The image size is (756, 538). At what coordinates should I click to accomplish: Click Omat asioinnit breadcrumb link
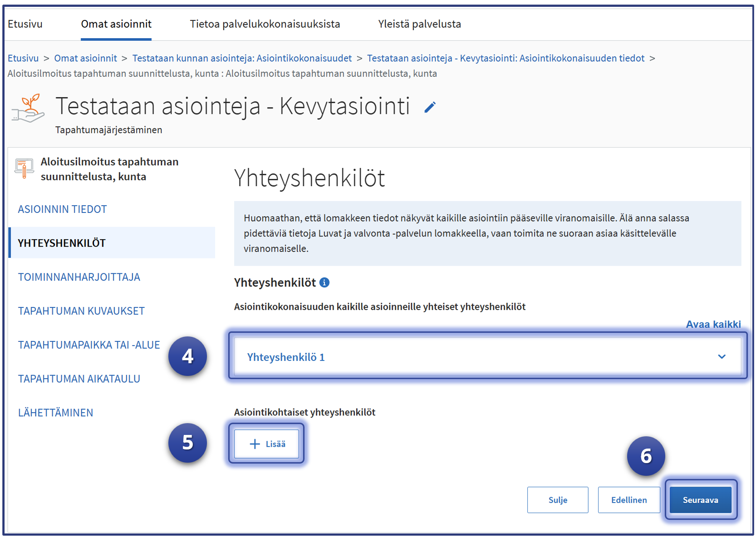pyautogui.click(x=85, y=58)
